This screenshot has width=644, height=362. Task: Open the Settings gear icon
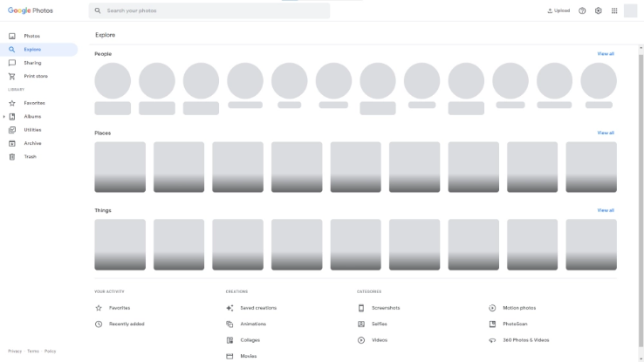[x=598, y=10]
